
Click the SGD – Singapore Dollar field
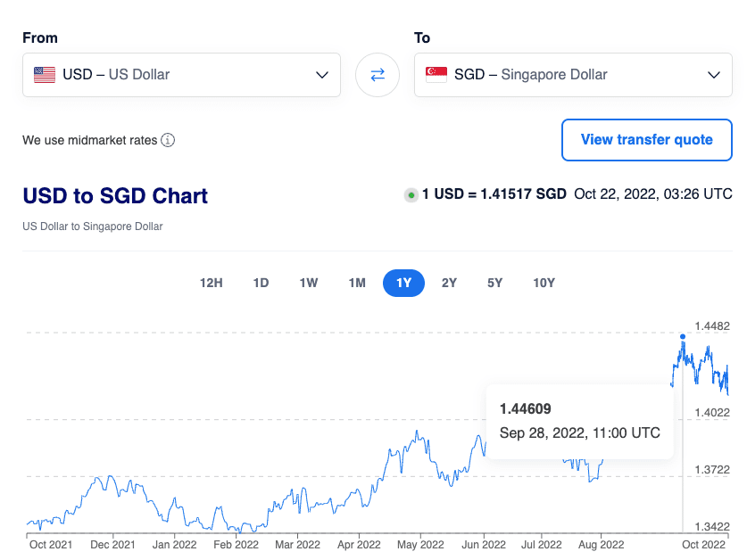click(573, 75)
